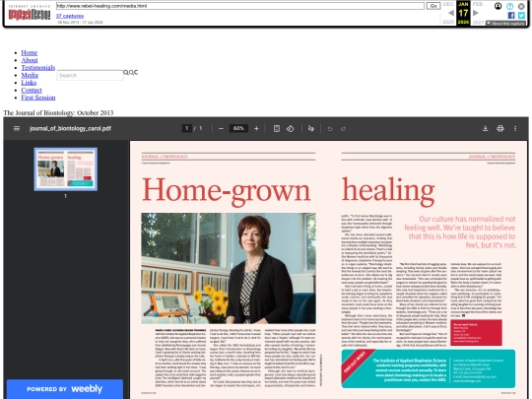Screen dimensions: 532x399
Task: Open the Links page link
Action: (x=29, y=83)
